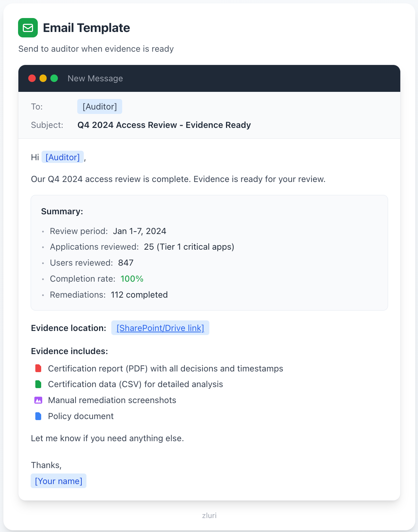Click the 'Subject:' field label

click(47, 125)
